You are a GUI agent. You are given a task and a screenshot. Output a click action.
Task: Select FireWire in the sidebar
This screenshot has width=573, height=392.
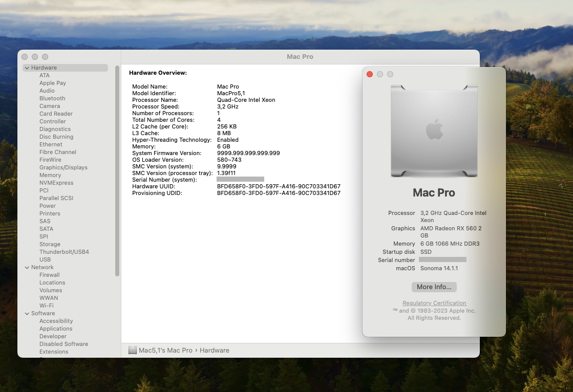click(x=50, y=160)
